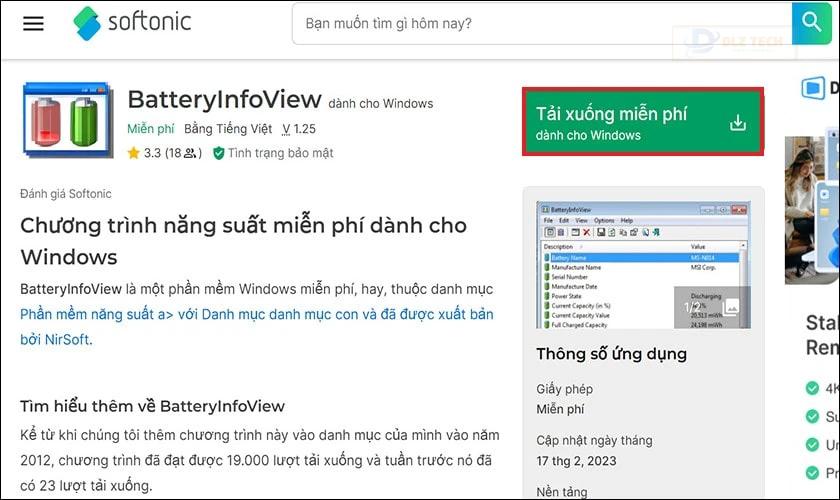Go to Softonic home via logo
Image resolution: width=840 pixels, height=500 pixels.
pos(132,23)
